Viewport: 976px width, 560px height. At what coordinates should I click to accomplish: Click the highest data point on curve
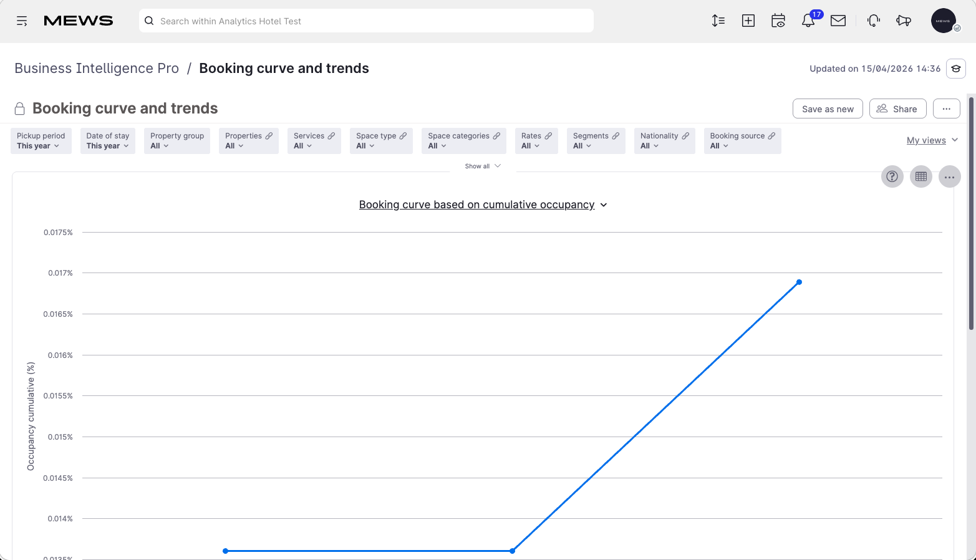pos(799,282)
